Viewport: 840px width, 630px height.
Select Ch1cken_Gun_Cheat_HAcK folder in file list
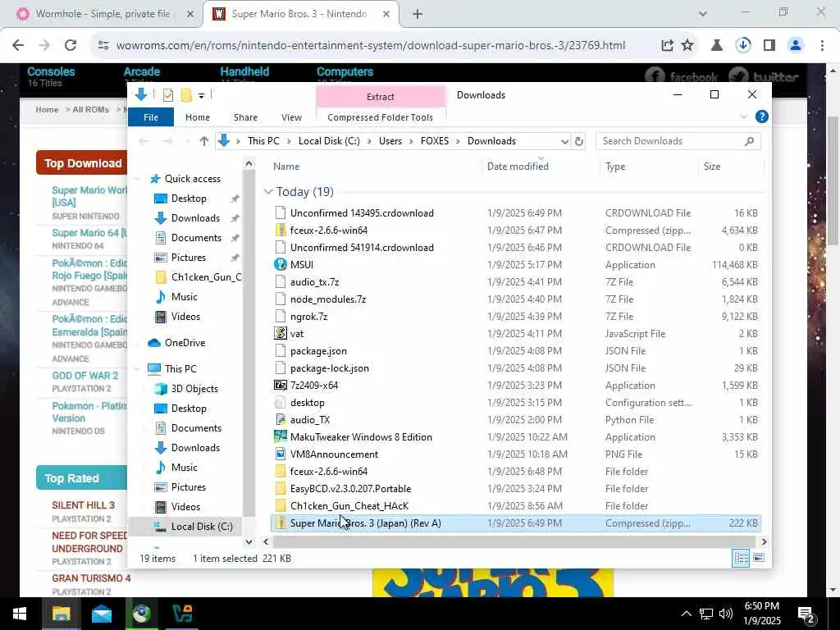(349, 505)
